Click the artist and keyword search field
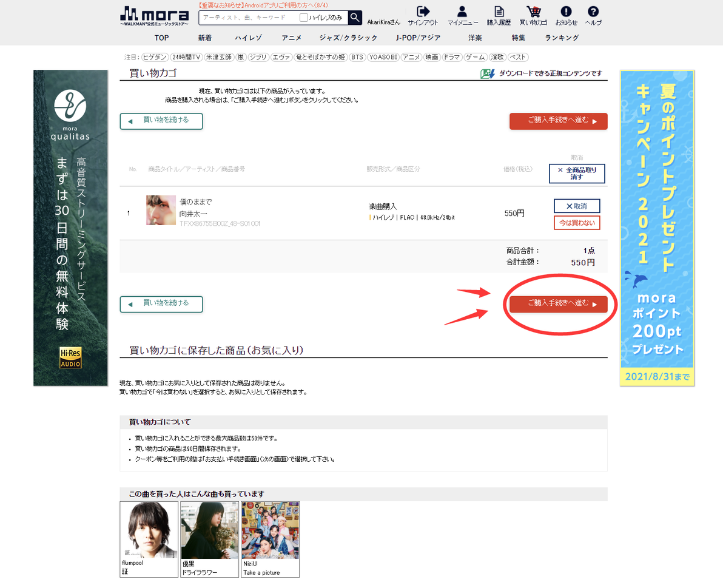Screen dimensions: 723x588 pos(251,18)
